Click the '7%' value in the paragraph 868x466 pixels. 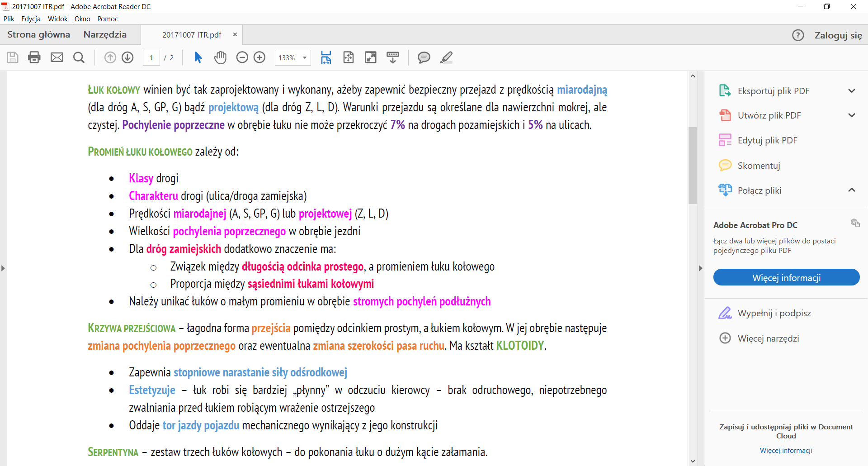click(x=397, y=125)
